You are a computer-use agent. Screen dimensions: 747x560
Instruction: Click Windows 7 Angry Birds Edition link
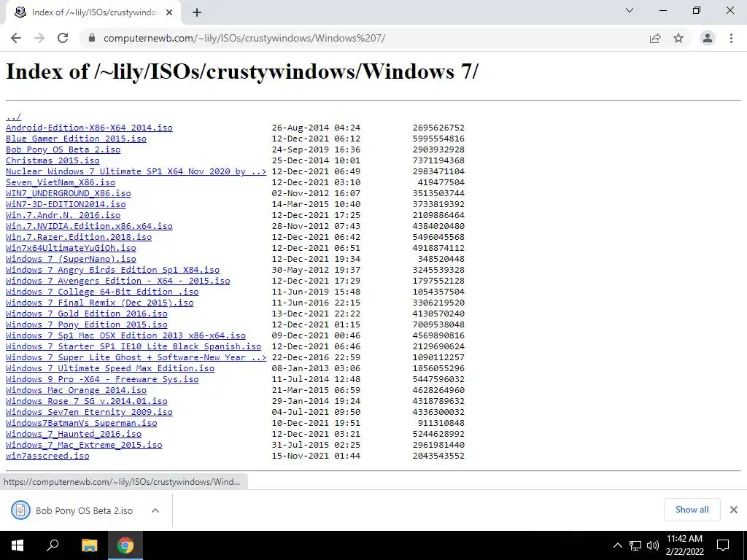coord(112,270)
